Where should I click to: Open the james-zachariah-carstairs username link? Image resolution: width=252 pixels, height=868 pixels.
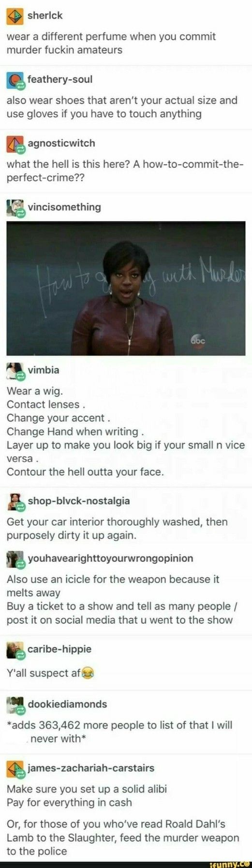[x=91, y=768]
